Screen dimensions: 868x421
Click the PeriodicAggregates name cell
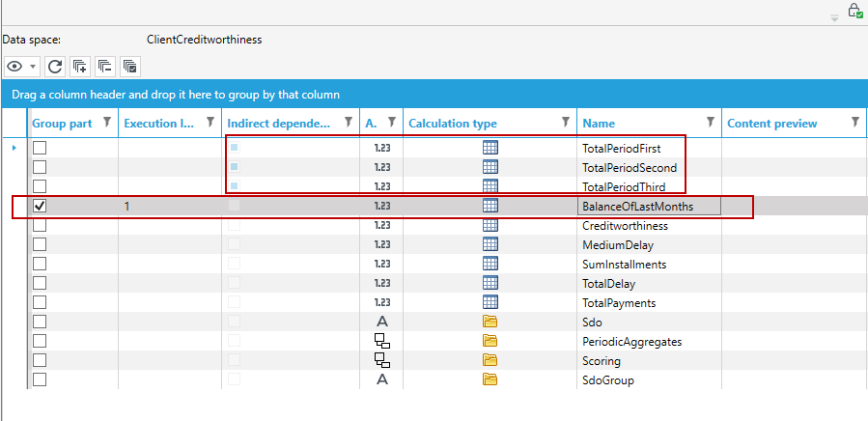click(x=649, y=342)
